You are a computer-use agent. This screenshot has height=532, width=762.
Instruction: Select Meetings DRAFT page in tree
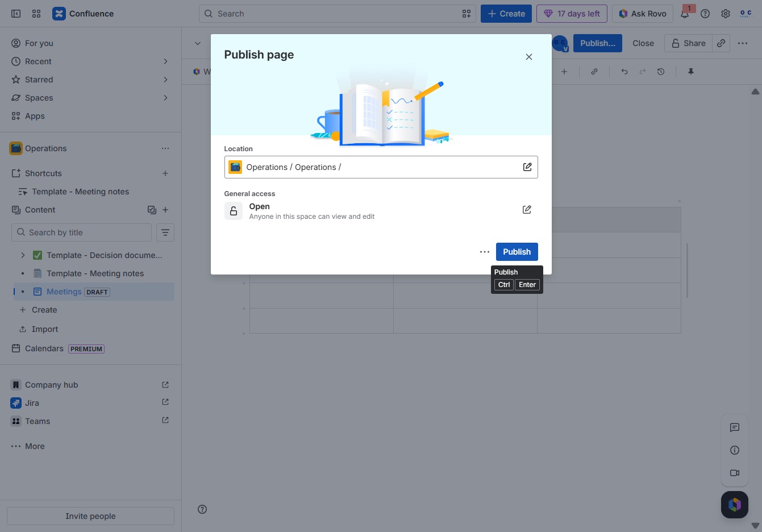94,292
